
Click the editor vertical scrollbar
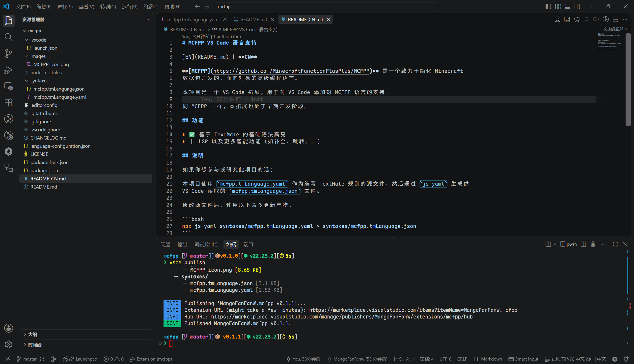point(628,80)
